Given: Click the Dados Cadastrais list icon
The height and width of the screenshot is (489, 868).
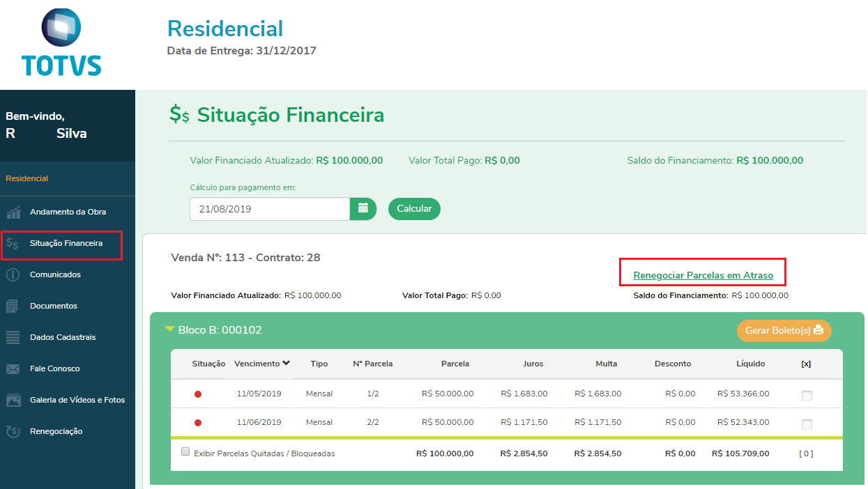Looking at the screenshot, I should point(13,337).
